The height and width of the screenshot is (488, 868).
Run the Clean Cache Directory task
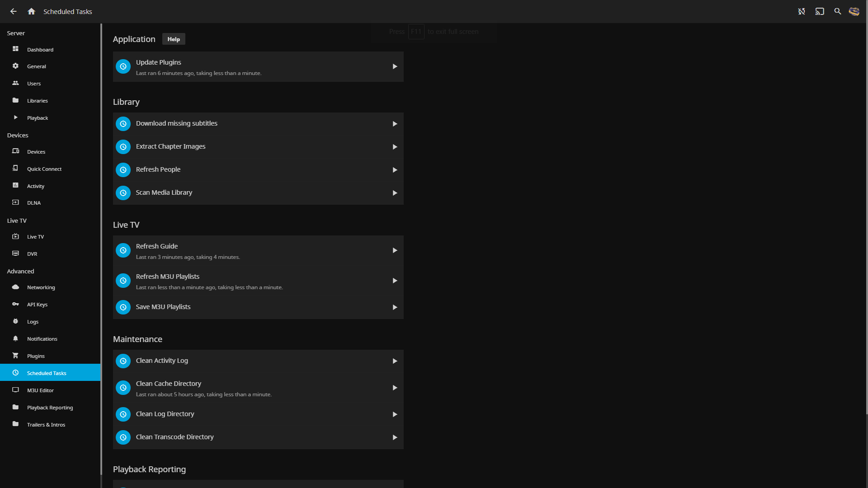tap(395, 388)
